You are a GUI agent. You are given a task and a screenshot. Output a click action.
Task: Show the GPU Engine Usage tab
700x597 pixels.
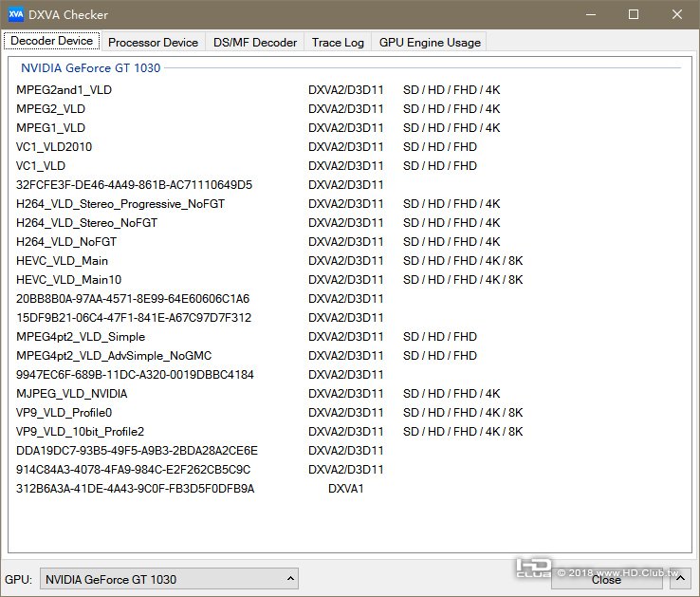(x=430, y=42)
